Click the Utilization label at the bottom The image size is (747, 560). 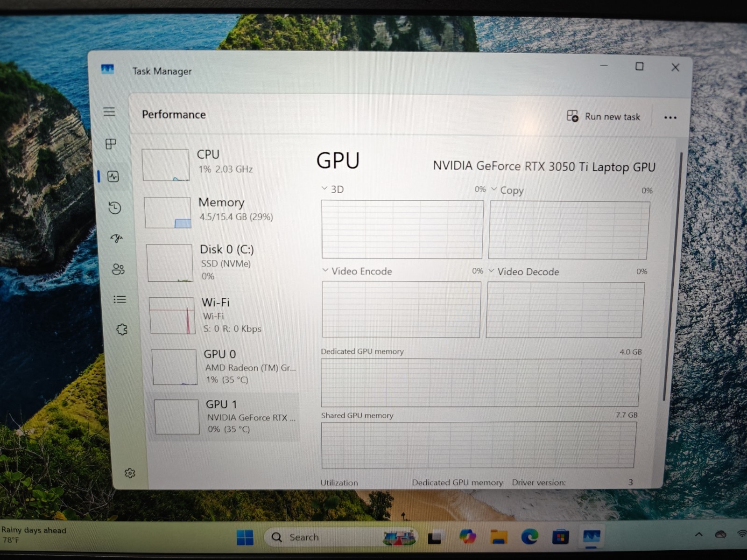339,483
